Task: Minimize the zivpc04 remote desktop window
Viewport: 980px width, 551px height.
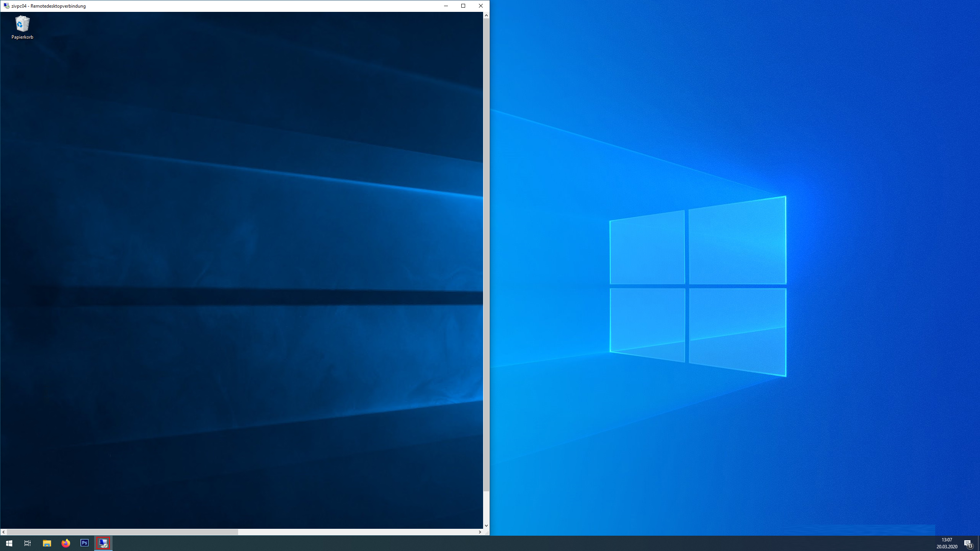Action: 446,6
